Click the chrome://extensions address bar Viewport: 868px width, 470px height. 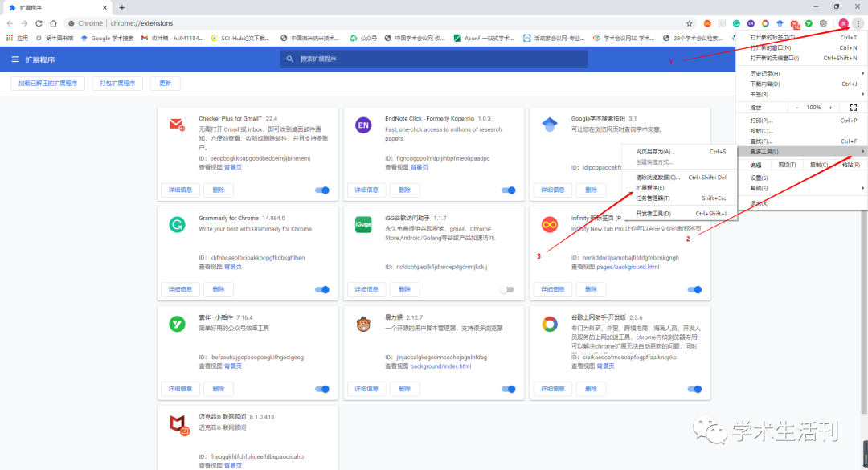(x=376, y=23)
